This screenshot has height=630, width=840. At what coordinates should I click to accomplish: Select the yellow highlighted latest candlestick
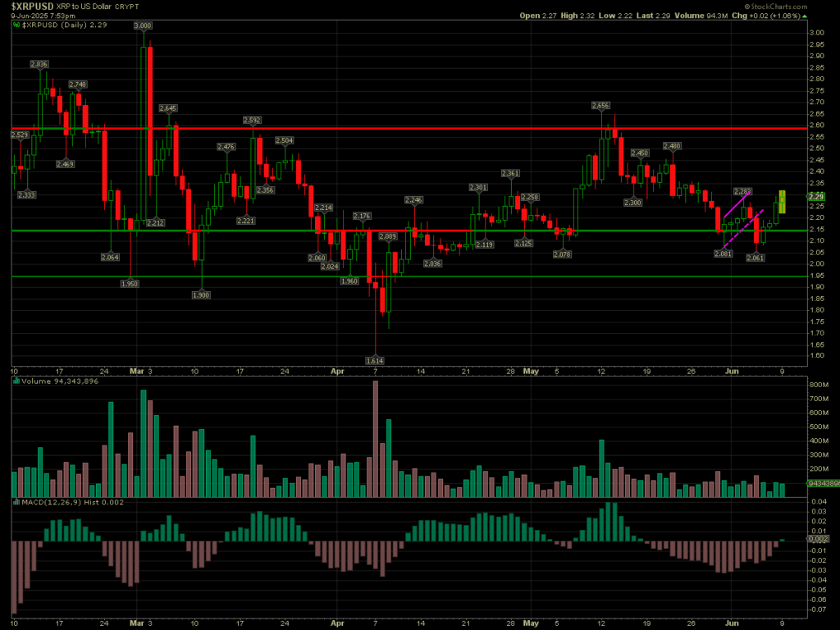(x=782, y=202)
